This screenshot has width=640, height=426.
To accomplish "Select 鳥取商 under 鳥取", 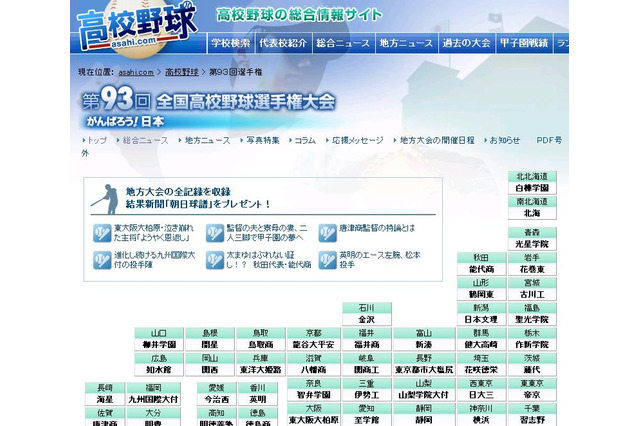I will (261, 345).
